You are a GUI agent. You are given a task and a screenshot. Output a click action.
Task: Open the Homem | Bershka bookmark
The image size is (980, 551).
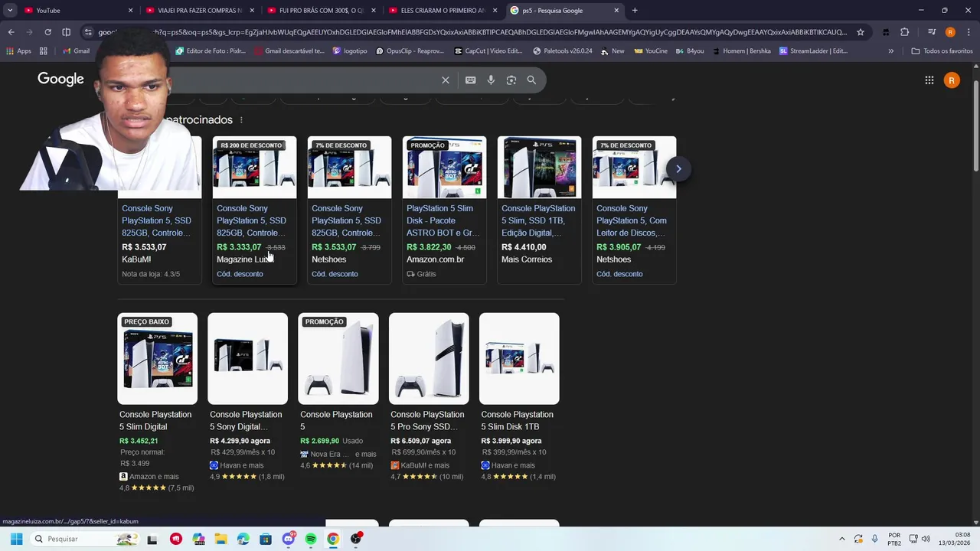pos(741,51)
